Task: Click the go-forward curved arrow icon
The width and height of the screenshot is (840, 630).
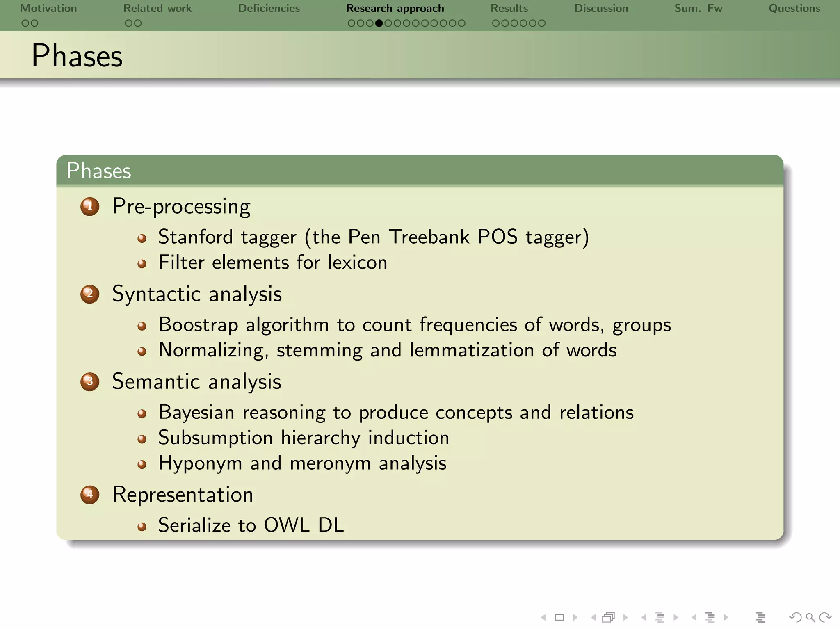Action: tap(825, 617)
